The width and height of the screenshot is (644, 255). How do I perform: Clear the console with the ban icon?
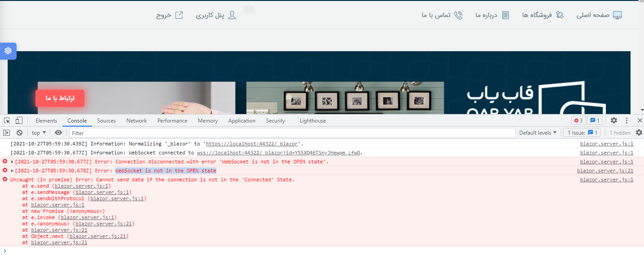pyautogui.click(x=19, y=133)
